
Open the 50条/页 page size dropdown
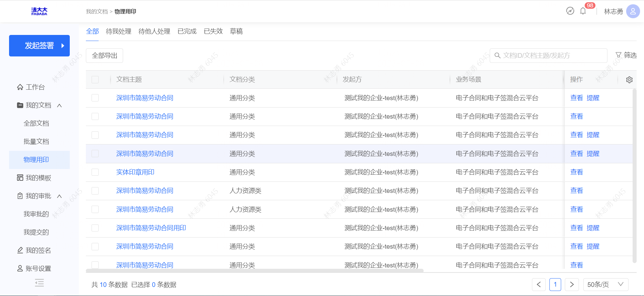[606, 285]
